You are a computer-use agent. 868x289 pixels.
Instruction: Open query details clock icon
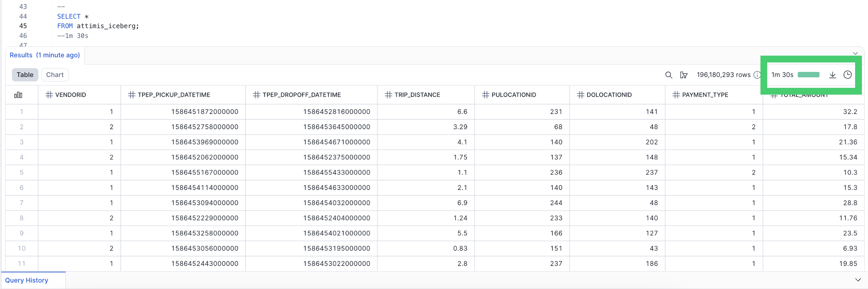[847, 75]
